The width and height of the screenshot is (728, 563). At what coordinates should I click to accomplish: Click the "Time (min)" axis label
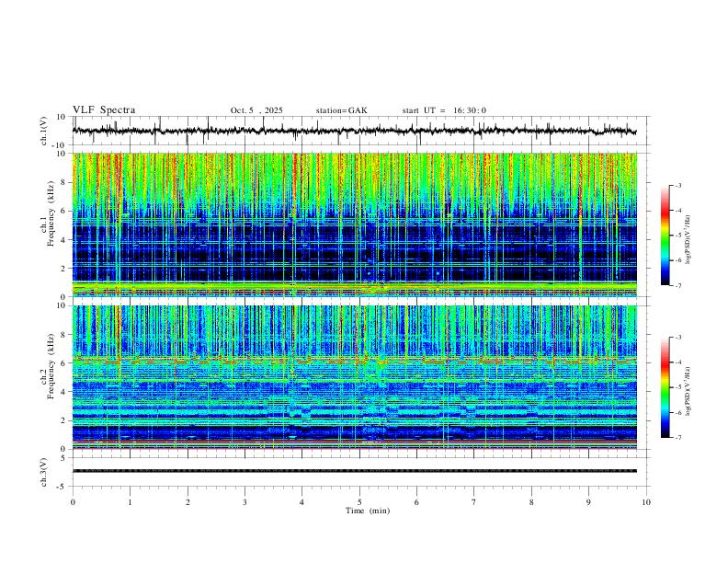click(368, 511)
